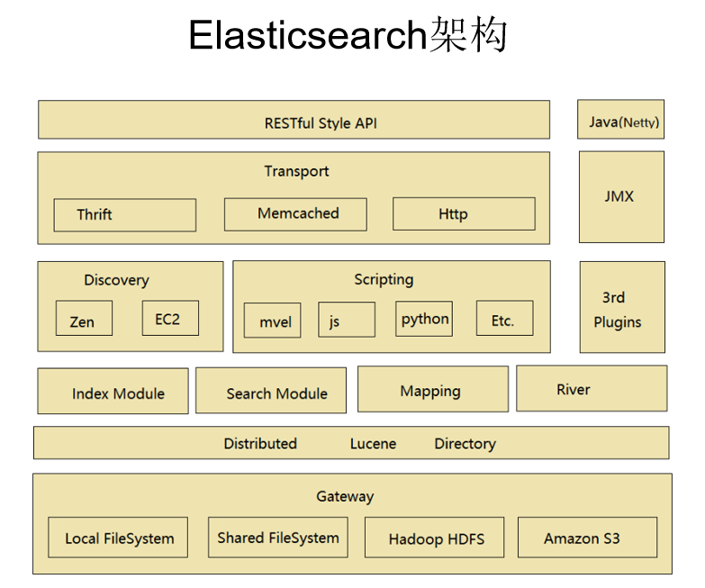Select the 3rd Plugins box
Screen dimensions: 705x588
622,307
